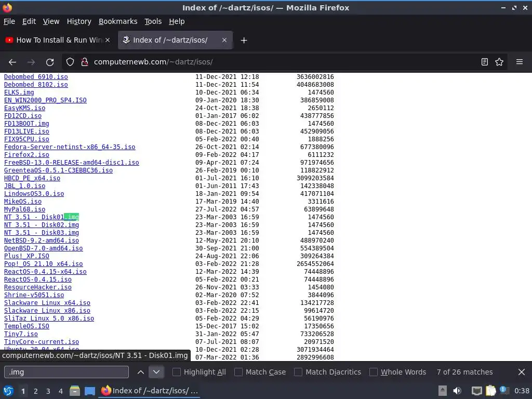Click the date '27-Jul-2022 04:57' for MyPal68.iso
The image size is (532, 399).
pyautogui.click(x=227, y=210)
